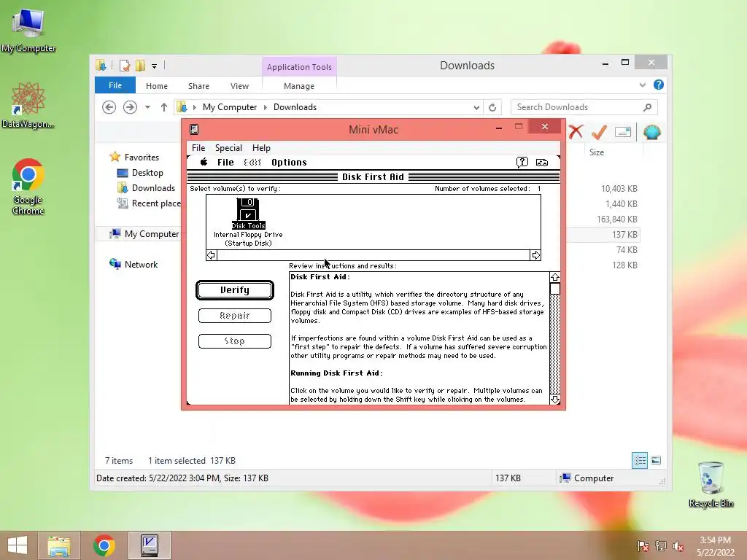
Task: Open the application switcher icon in Mac menubar
Action: (542, 163)
